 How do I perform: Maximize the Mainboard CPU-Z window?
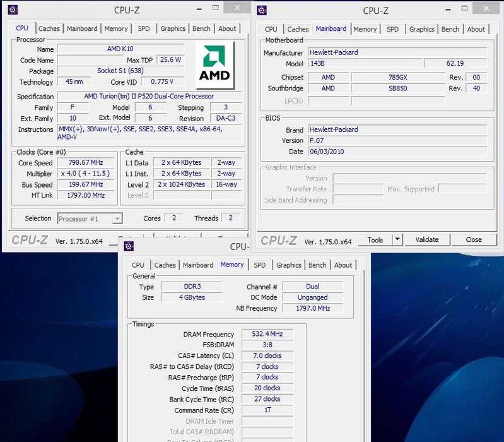click(x=464, y=8)
